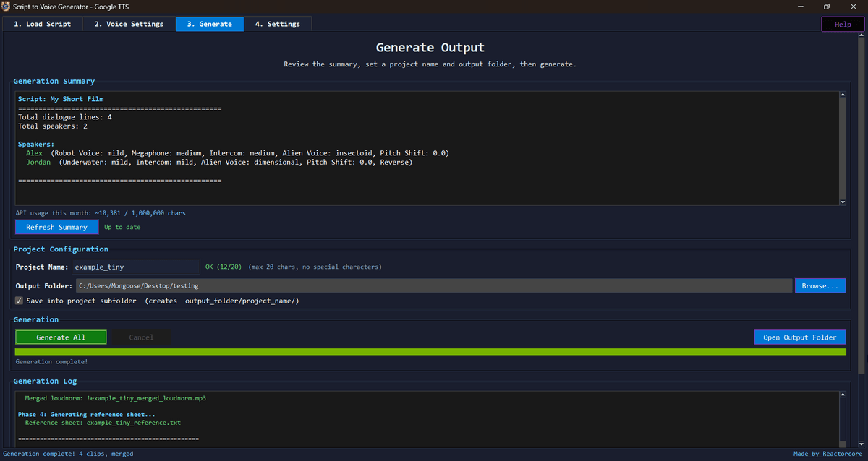Browse for an output folder
The image size is (868, 461).
coord(820,285)
